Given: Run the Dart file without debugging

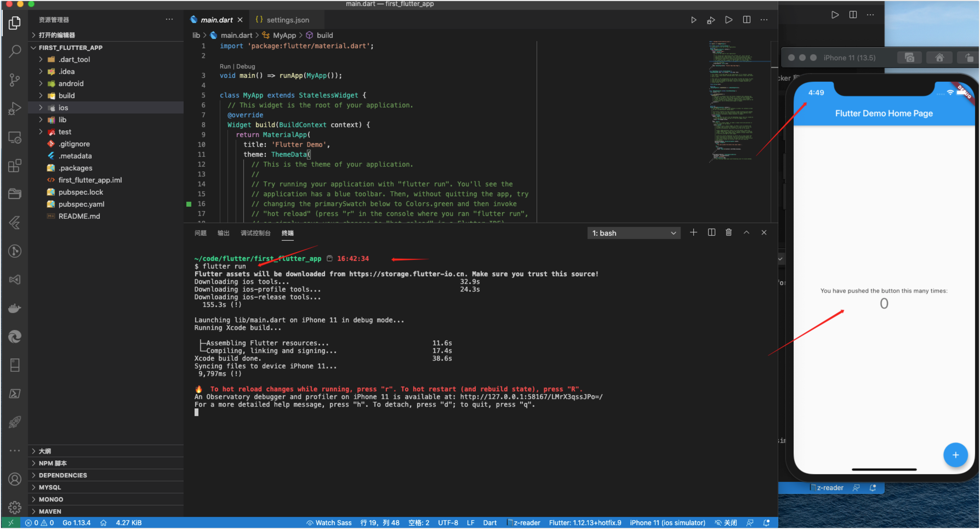Looking at the screenshot, I should [x=694, y=20].
